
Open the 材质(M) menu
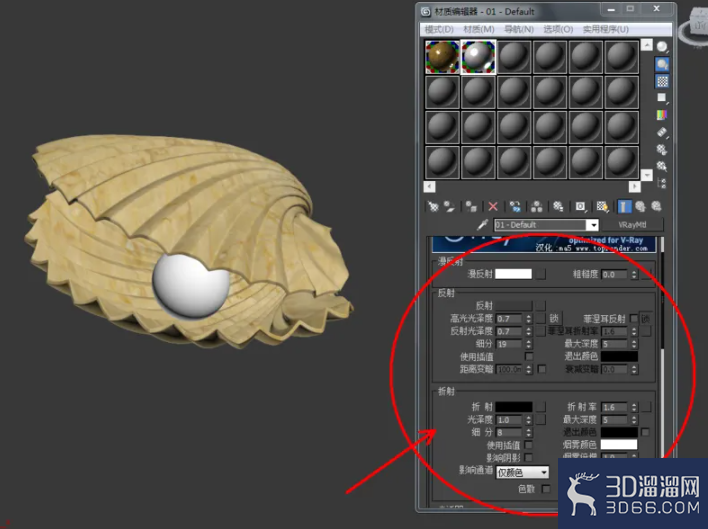click(x=479, y=29)
